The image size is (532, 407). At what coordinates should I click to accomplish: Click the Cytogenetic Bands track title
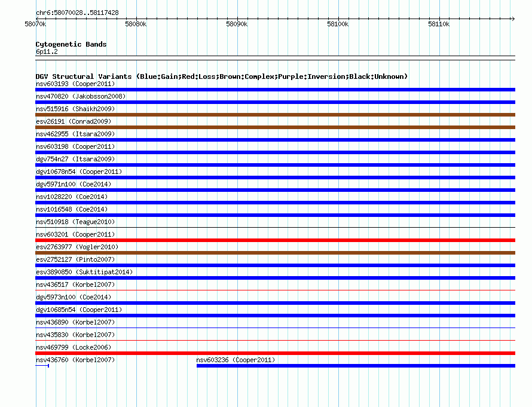click(x=71, y=44)
